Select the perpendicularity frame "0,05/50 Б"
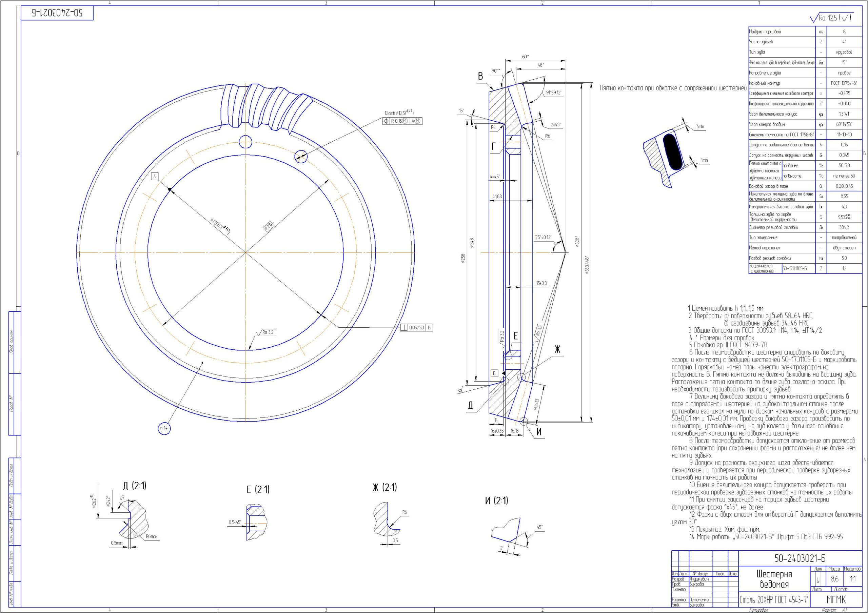This screenshot has width=868, height=613. 417,328
